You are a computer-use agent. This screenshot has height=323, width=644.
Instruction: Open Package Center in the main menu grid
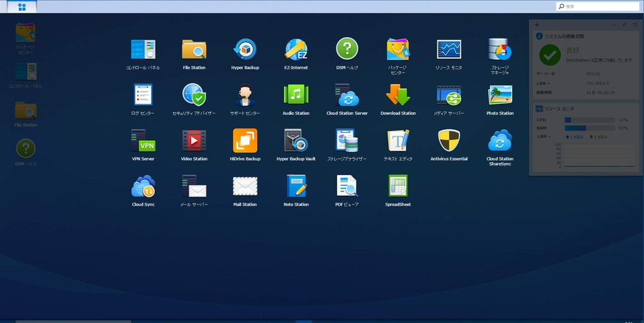pos(398,49)
